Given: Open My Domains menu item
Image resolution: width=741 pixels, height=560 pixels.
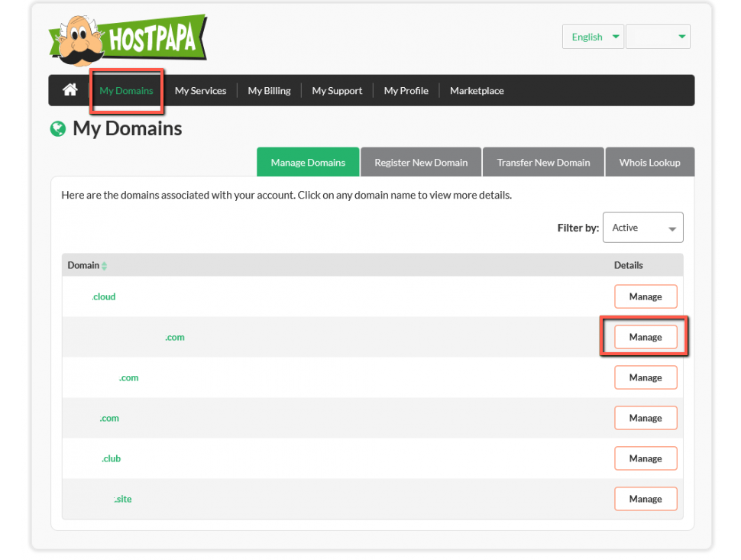Looking at the screenshot, I should pos(126,91).
